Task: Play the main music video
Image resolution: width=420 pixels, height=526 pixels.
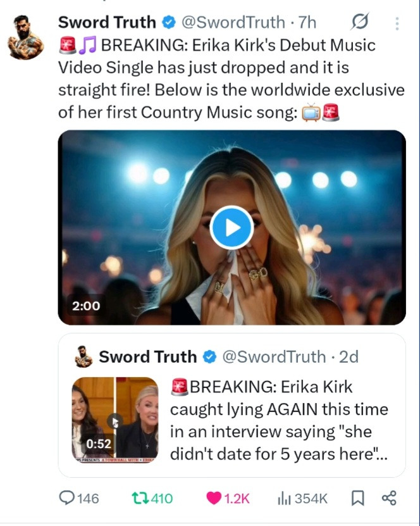Action: point(232,228)
